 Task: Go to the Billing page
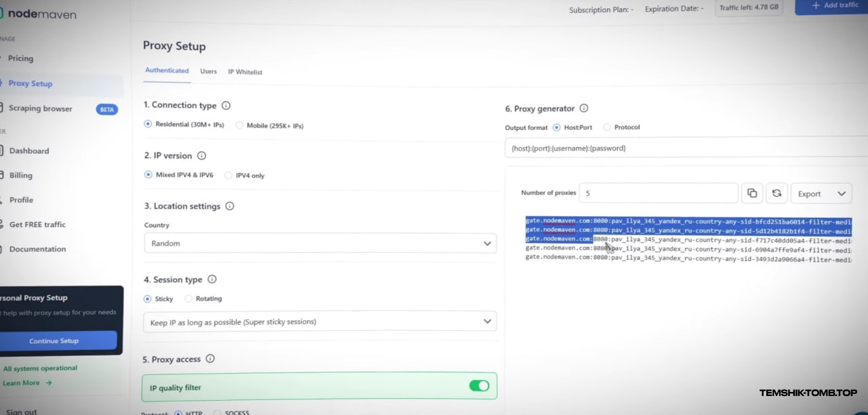point(20,175)
